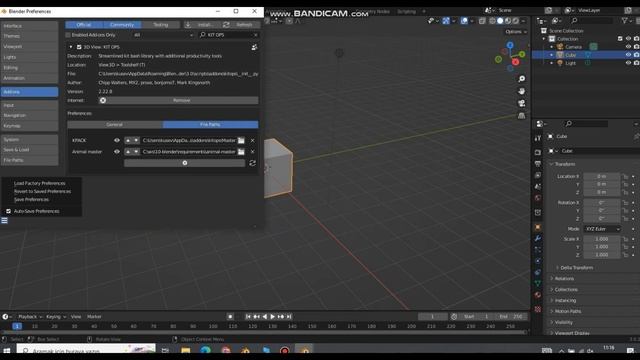The image size is (640, 360).
Task: Open folder browser for KPACK path
Action: click(x=241, y=140)
